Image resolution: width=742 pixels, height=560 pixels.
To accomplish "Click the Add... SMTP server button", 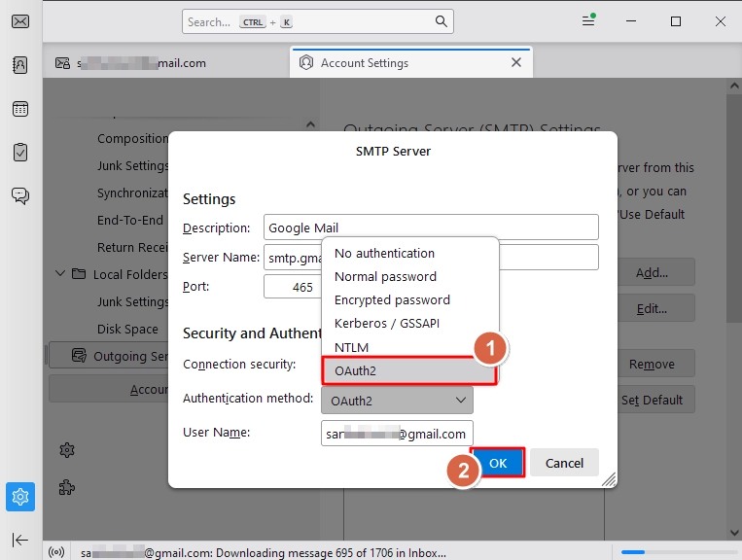I will coord(656,272).
